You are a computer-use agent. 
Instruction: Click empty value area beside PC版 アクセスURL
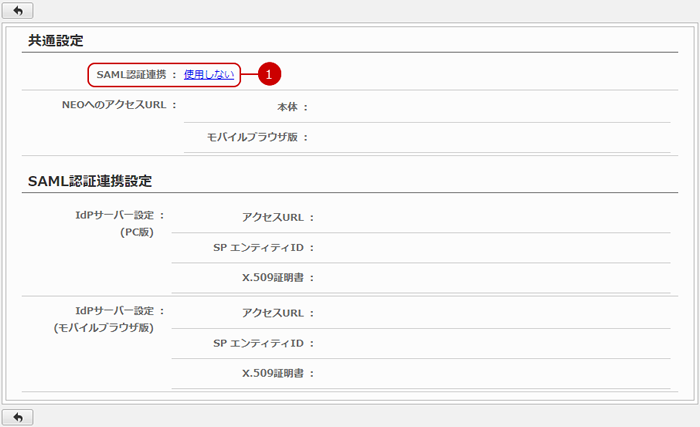[490, 216]
